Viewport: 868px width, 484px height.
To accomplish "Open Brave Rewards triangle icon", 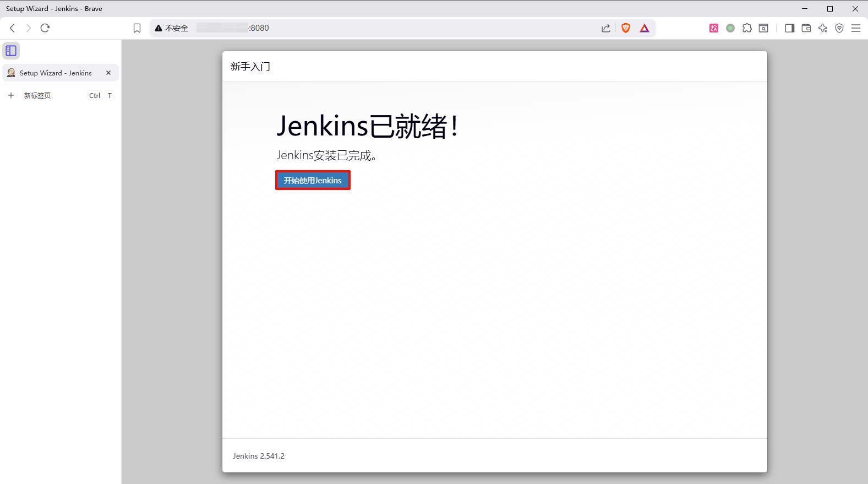I will (645, 28).
